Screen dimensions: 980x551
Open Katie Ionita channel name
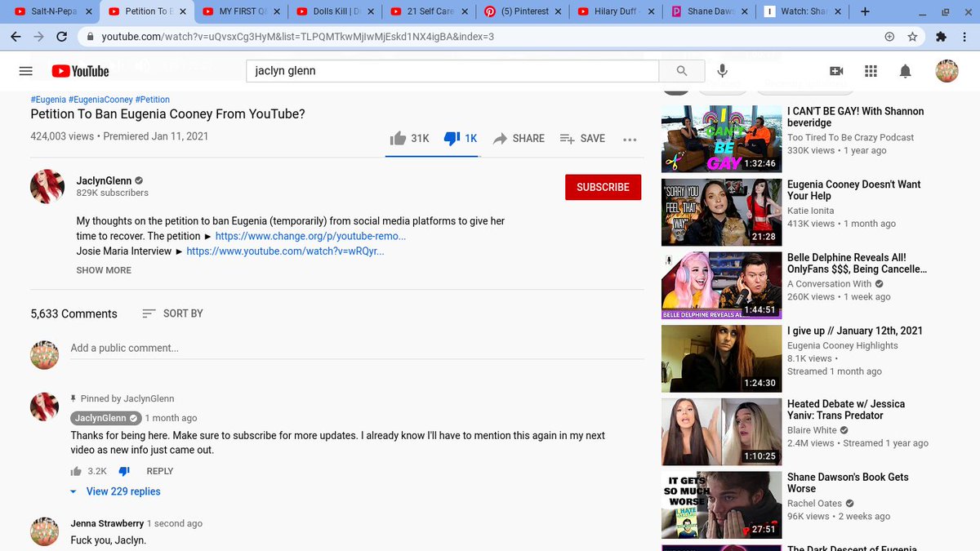(x=810, y=211)
